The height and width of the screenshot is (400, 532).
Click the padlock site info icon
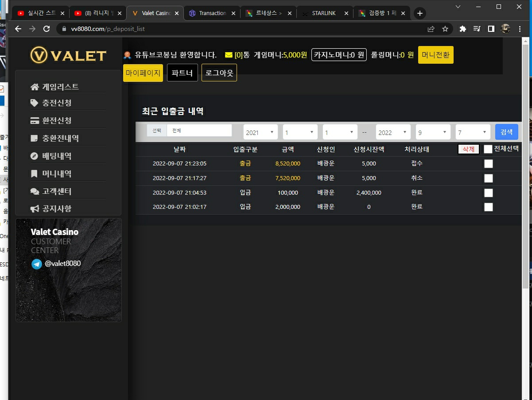(64, 29)
